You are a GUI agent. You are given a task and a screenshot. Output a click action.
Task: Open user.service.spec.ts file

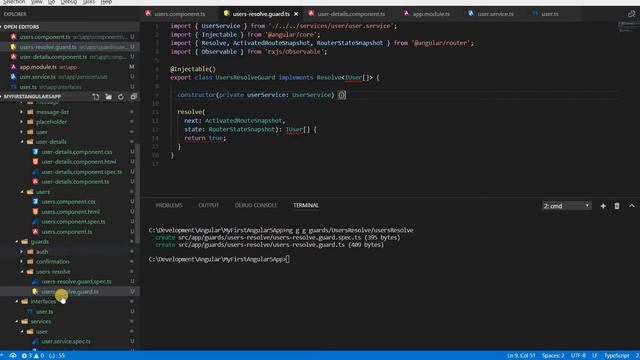[x=66, y=342]
